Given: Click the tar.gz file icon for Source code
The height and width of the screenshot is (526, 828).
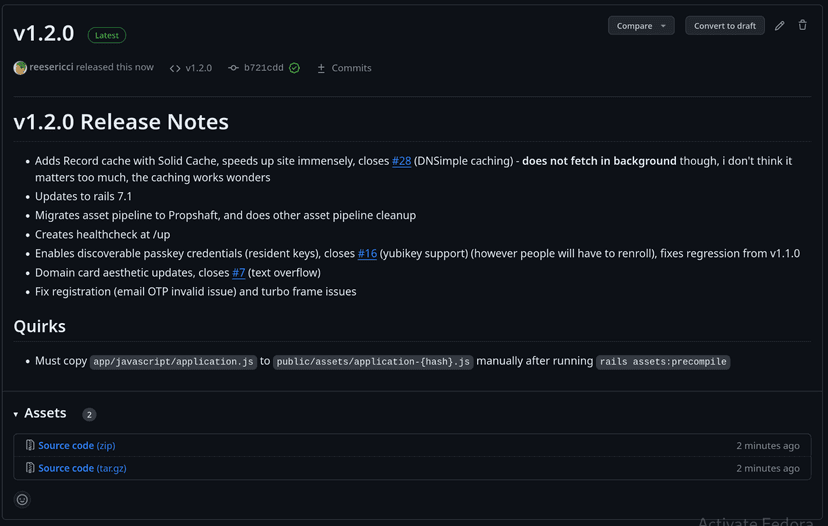Looking at the screenshot, I should (x=30, y=468).
